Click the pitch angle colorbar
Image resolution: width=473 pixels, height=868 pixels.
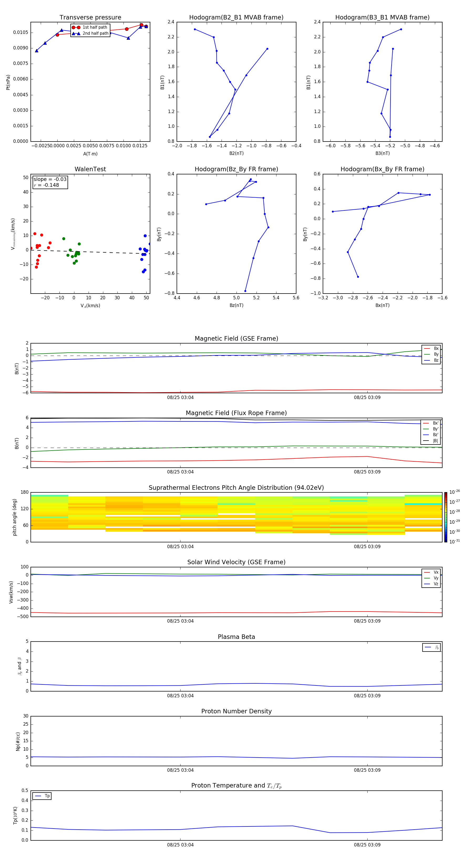tap(446, 517)
